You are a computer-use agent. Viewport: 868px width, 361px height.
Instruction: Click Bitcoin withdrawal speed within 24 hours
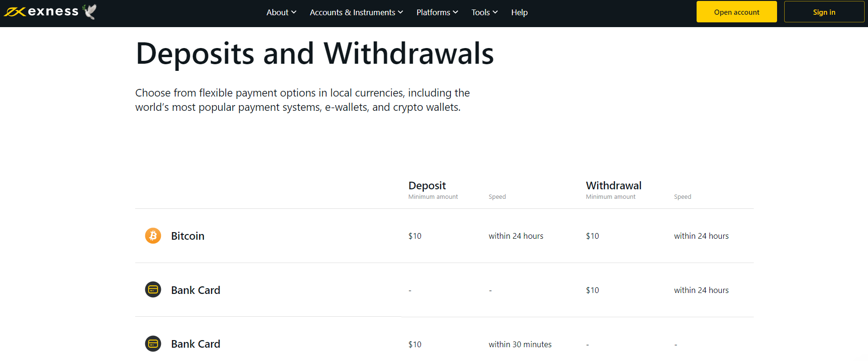click(701, 236)
